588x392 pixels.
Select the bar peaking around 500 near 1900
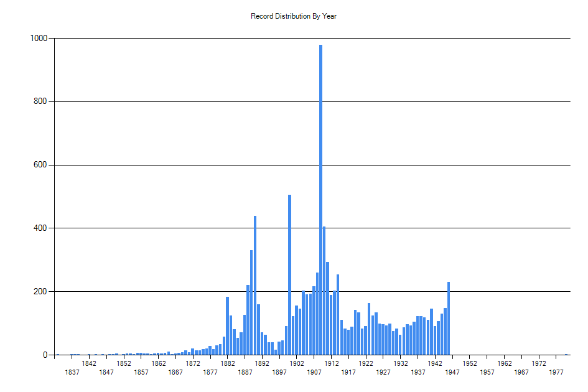tap(289, 274)
